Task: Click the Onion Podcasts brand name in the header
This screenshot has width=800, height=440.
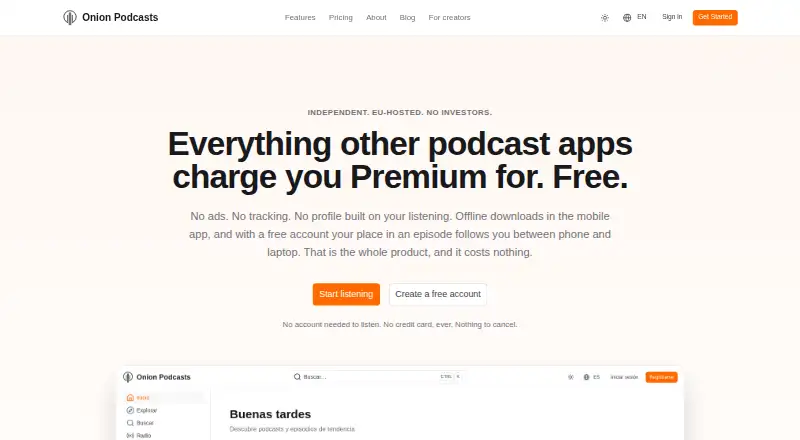Action: point(120,17)
